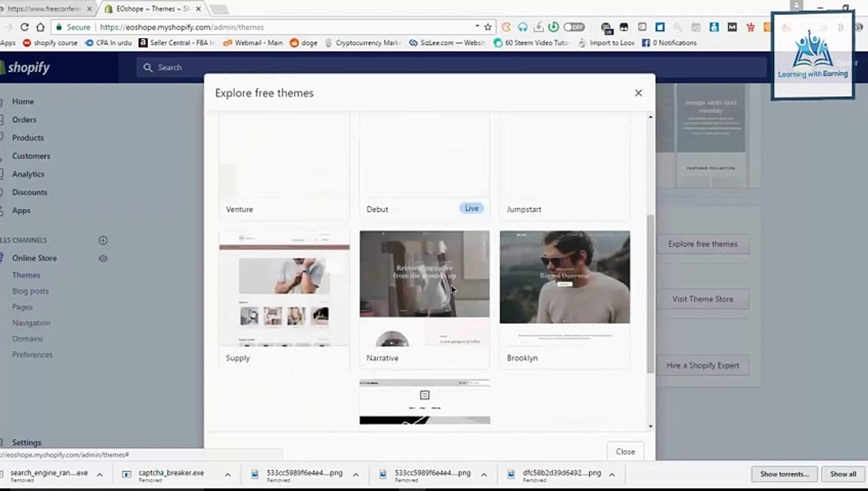Expand options for captcha_breaker.exe download
This screenshot has height=491, width=868.
(227, 475)
